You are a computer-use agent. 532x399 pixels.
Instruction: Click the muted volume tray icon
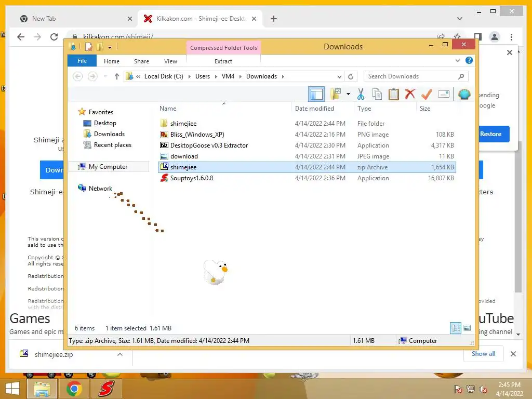tap(483, 389)
